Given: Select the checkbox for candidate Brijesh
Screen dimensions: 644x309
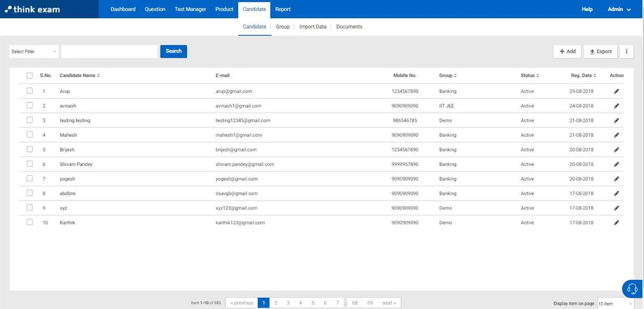Looking at the screenshot, I should (29, 149).
